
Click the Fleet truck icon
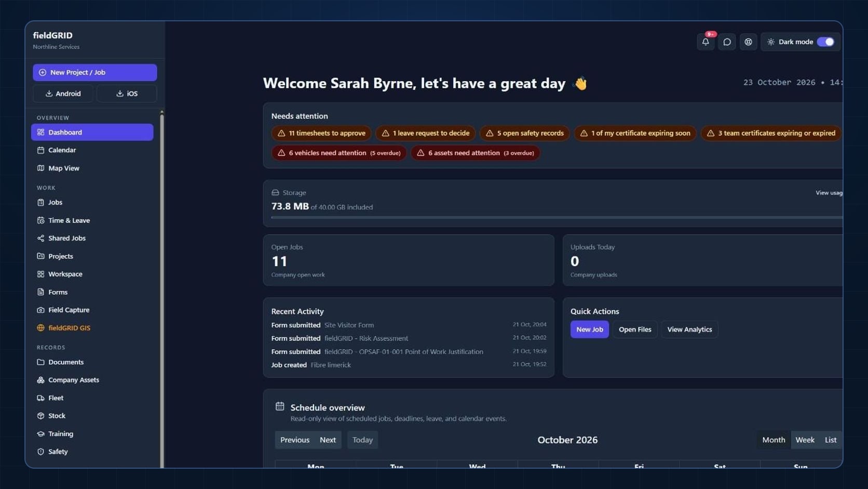(x=40, y=398)
